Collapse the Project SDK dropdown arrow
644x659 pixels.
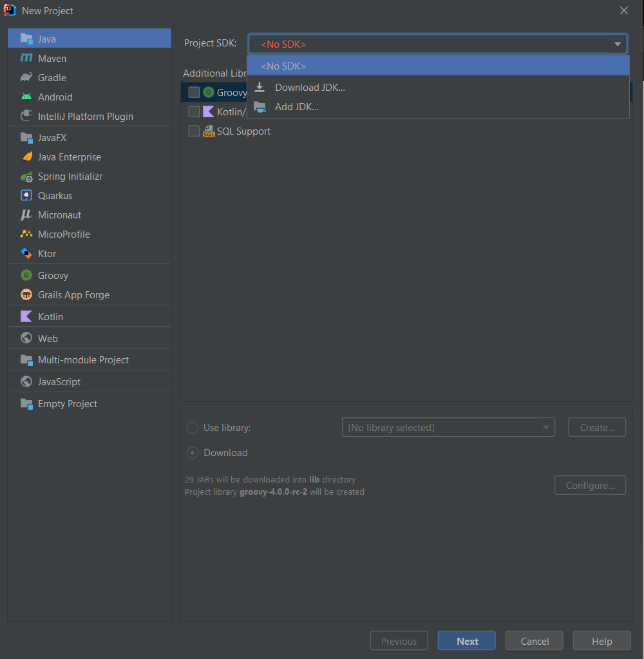pos(617,44)
